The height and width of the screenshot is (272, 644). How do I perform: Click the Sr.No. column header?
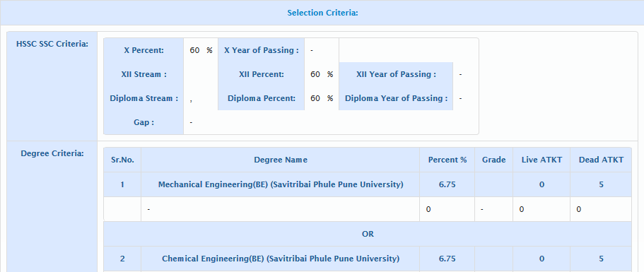[122, 160]
